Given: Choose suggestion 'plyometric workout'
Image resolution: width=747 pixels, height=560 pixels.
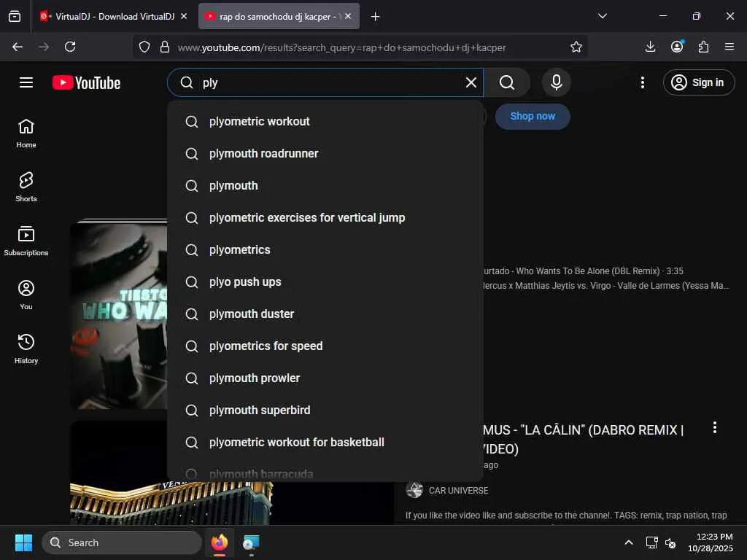Looking at the screenshot, I should [x=325, y=122].
